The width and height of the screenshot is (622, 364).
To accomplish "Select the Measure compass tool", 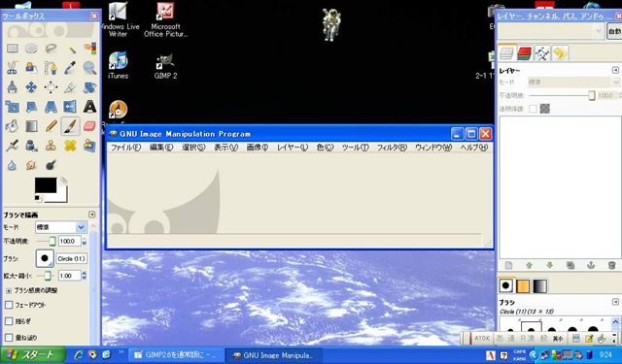I will (x=12, y=87).
